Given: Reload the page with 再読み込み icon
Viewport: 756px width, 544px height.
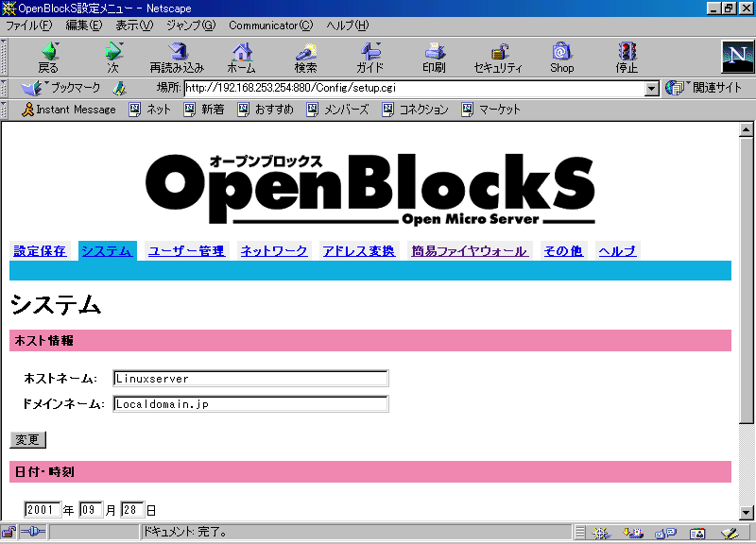Looking at the screenshot, I should [177, 57].
